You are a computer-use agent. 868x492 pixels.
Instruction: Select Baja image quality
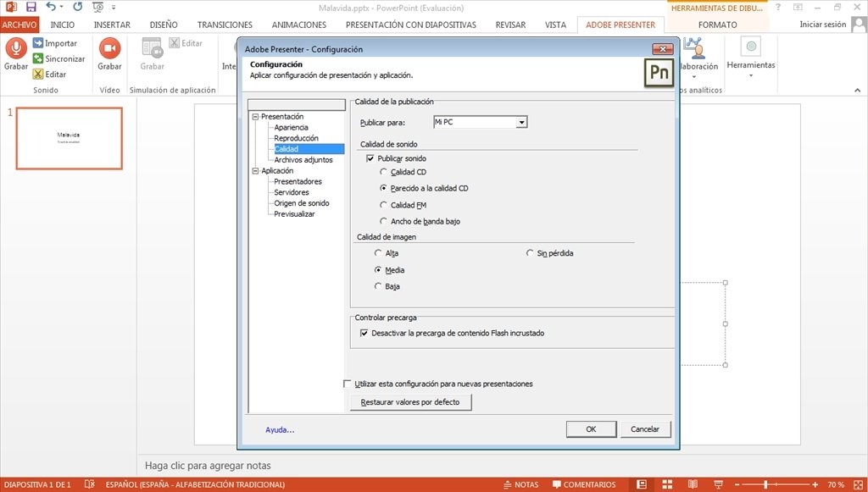tap(377, 286)
